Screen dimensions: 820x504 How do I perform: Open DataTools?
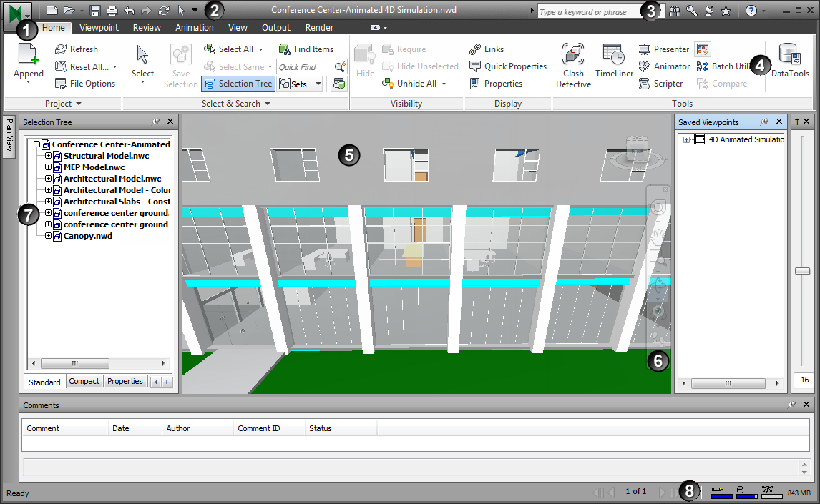(x=790, y=61)
